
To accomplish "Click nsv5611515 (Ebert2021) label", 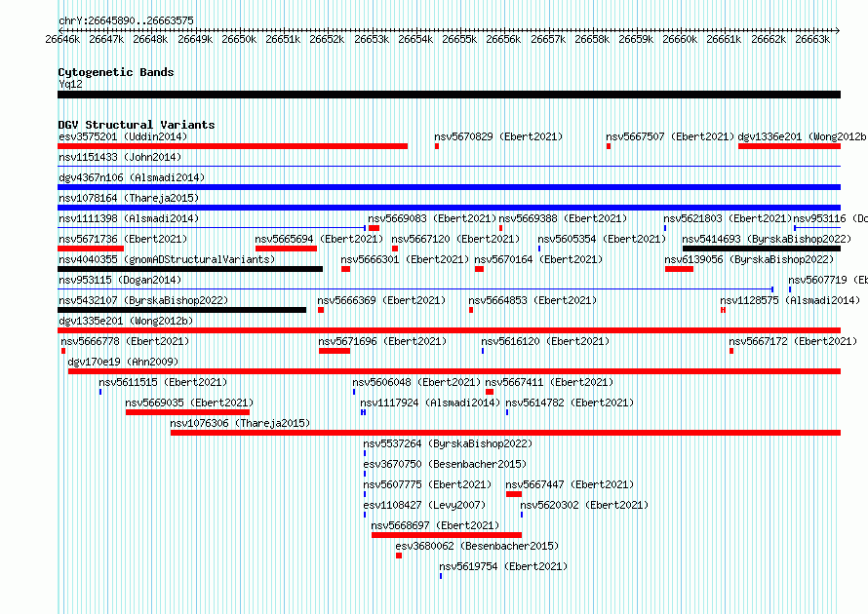I will coord(163,382).
